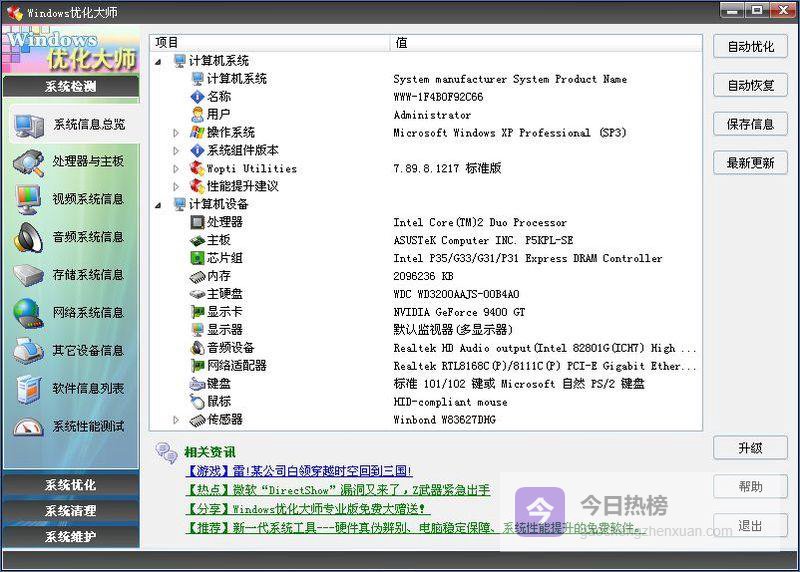
Task: Select the 其它设备信息 printer icon
Action: [x=28, y=351]
